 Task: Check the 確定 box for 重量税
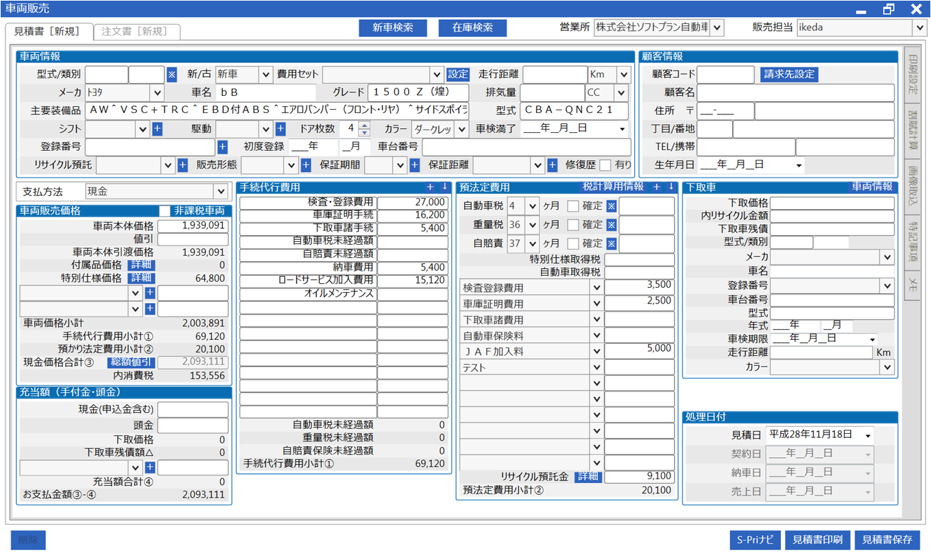tap(573, 225)
